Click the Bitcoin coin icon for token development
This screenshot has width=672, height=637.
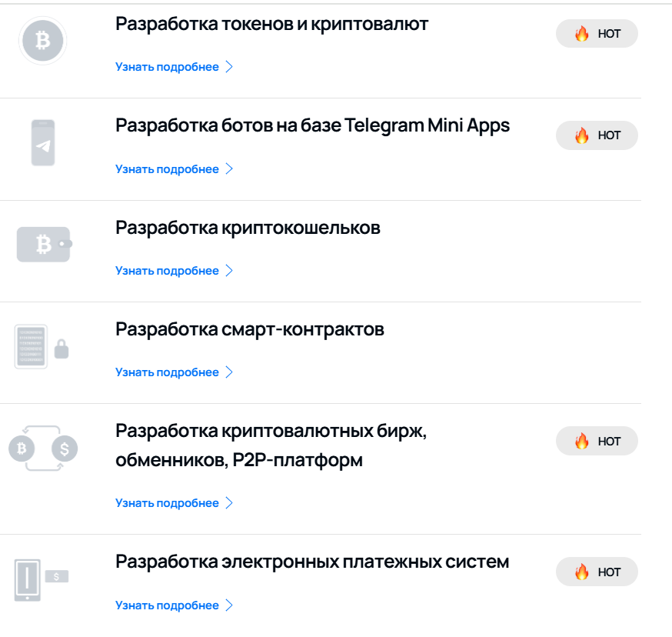coord(42,41)
